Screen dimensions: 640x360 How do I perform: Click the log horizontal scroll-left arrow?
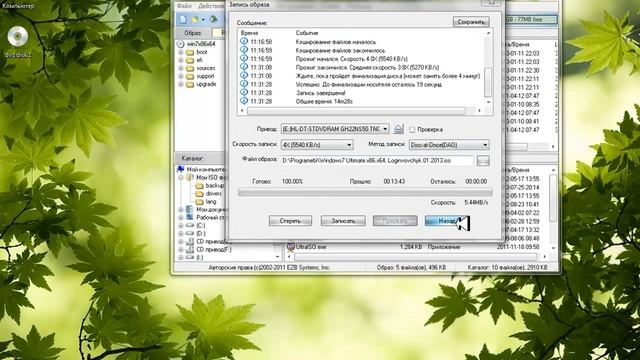(242, 111)
